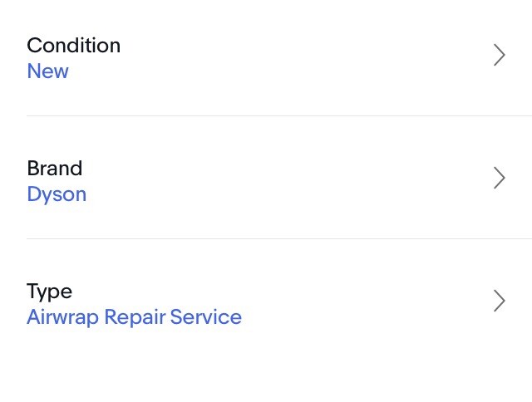Change the brand from Dyson
This screenshot has height=402, width=532.
(x=266, y=181)
